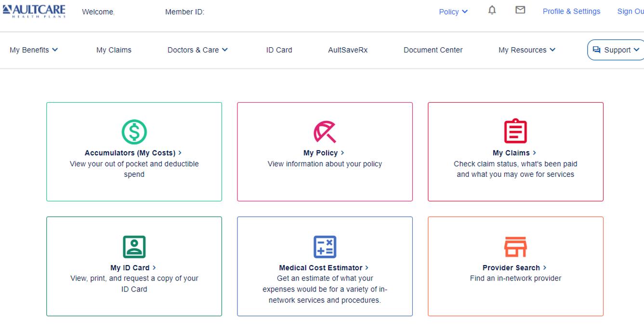Go to My Claims in navigation bar
Screen dimensions: 644x332
click(114, 50)
